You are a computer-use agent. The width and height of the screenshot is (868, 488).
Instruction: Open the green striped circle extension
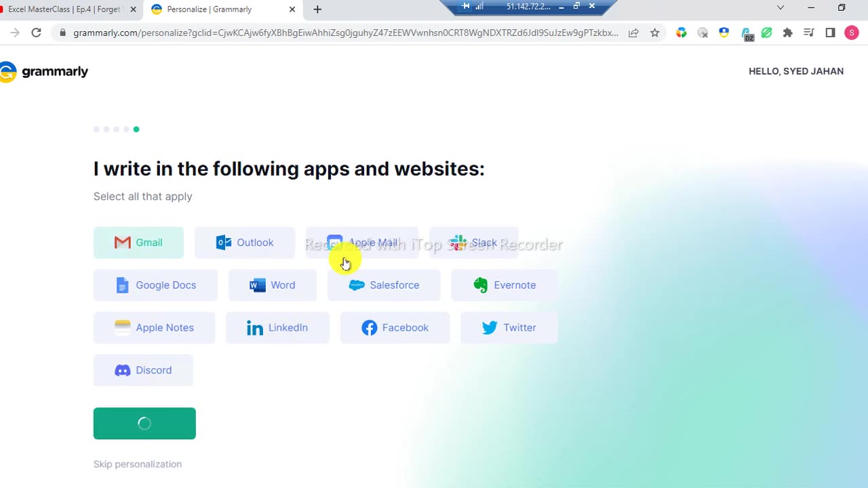pos(767,33)
